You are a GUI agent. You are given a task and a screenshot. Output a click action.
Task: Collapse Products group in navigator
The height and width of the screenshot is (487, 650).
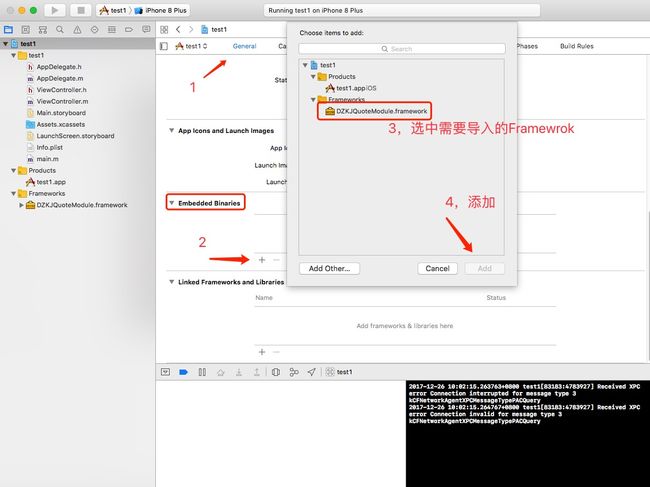pyautogui.click(x=13, y=170)
